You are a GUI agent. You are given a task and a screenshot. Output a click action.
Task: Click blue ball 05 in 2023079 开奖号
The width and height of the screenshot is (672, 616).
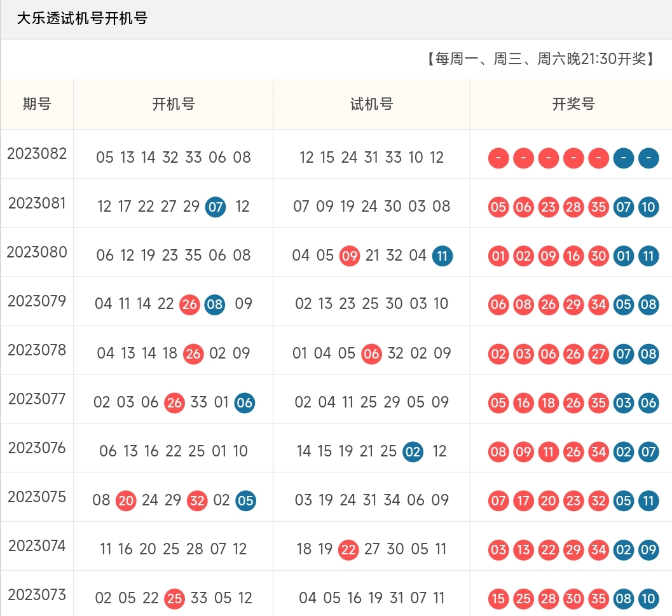coord(624,305)
